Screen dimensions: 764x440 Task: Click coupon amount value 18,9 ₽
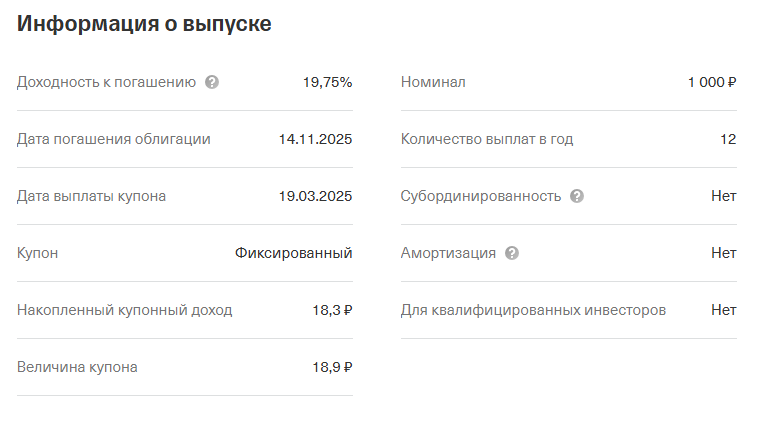coord(331,367)
